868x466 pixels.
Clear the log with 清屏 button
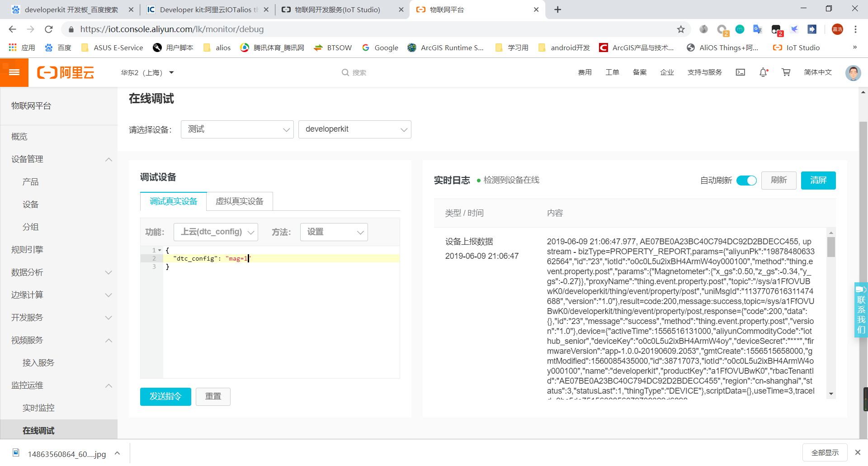818,180
